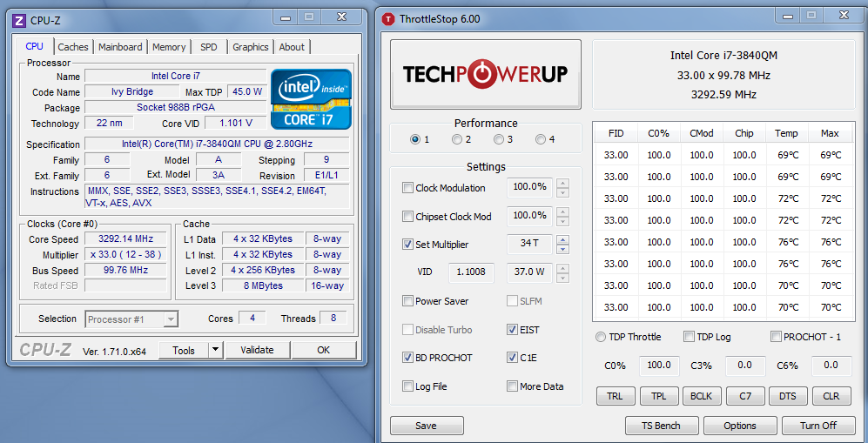Open the Processor #1 selection dropdown
Image resolution: width=868 pixels, height=443 pixels.
[x=131, y=319]
